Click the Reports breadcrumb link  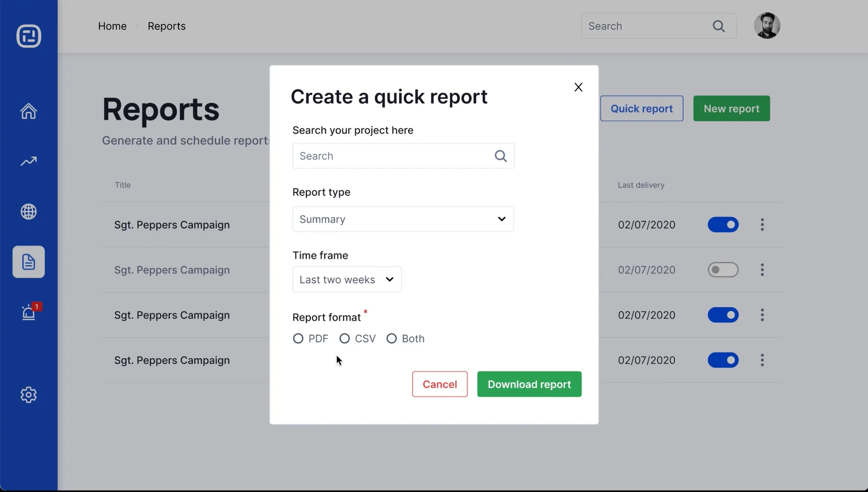click(x=166, y=26)
